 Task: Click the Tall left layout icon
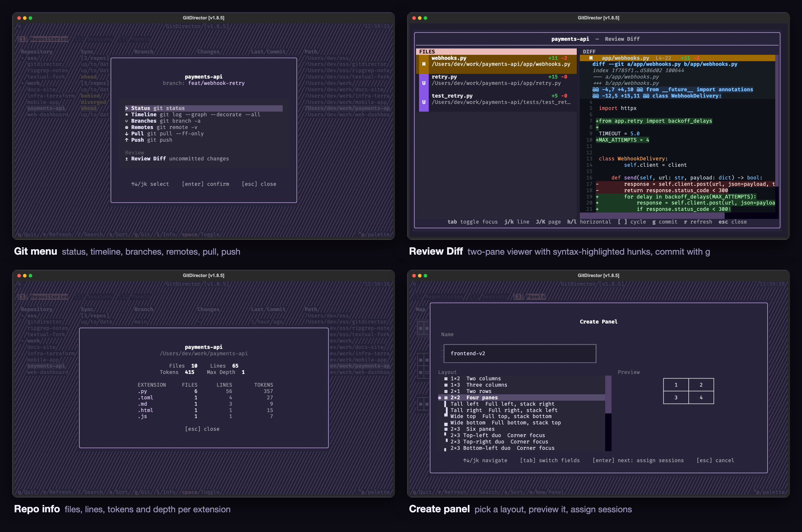[445, 404]
